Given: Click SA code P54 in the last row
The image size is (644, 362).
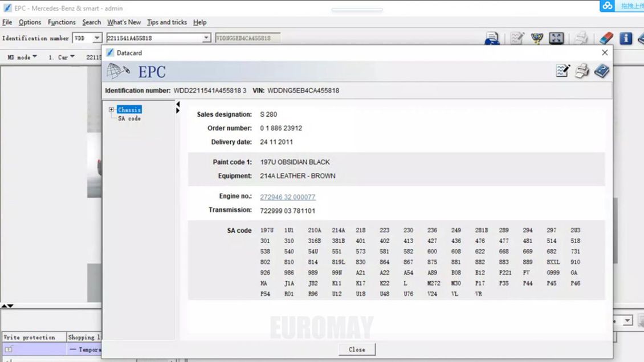Looking at the screenshot, I should (265, 294).
